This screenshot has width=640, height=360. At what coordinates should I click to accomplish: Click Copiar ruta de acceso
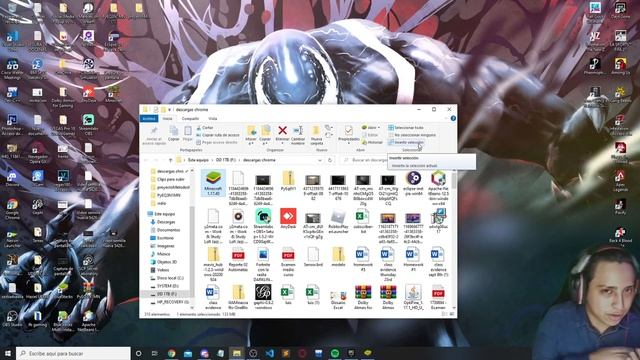pyautogui.click(x=218, y=135)
